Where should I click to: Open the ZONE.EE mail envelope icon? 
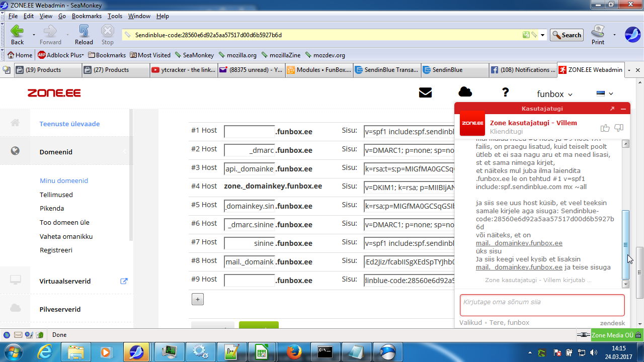coord(425,93)
